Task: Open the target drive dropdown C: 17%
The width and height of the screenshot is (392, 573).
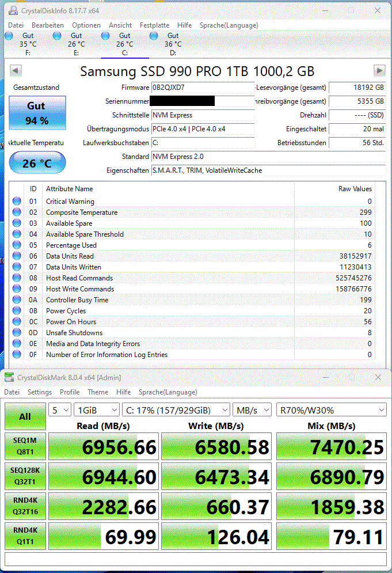Action: 176,410
